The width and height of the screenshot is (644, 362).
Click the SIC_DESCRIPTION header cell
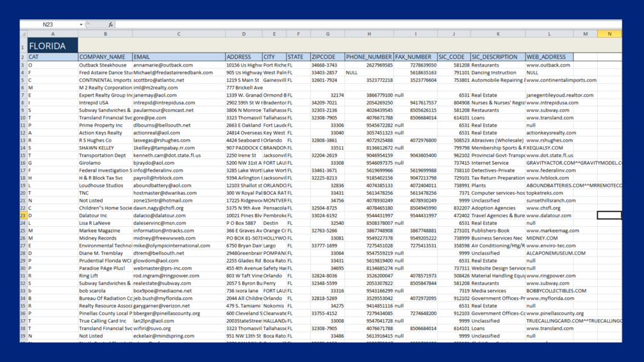click(498, 57)
